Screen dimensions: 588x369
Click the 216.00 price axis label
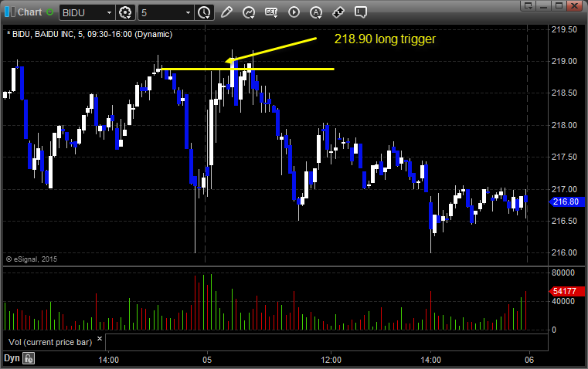tap(564, 252)
